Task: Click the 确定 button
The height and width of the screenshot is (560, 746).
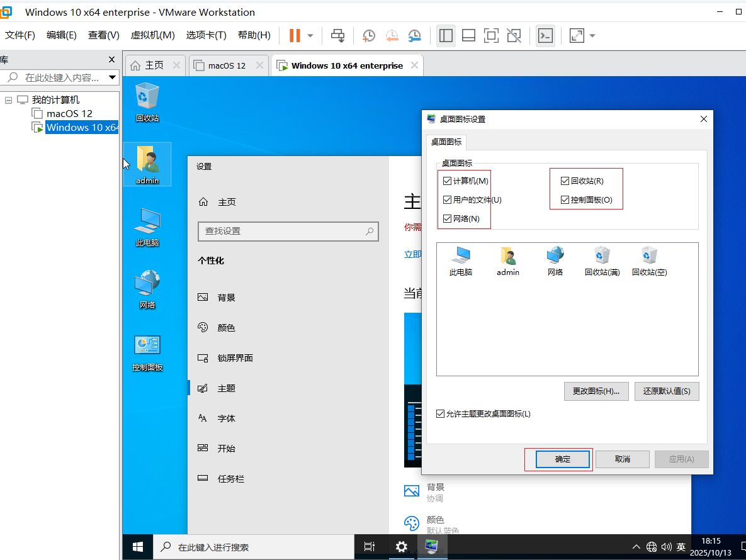Action: click(563, 459)
